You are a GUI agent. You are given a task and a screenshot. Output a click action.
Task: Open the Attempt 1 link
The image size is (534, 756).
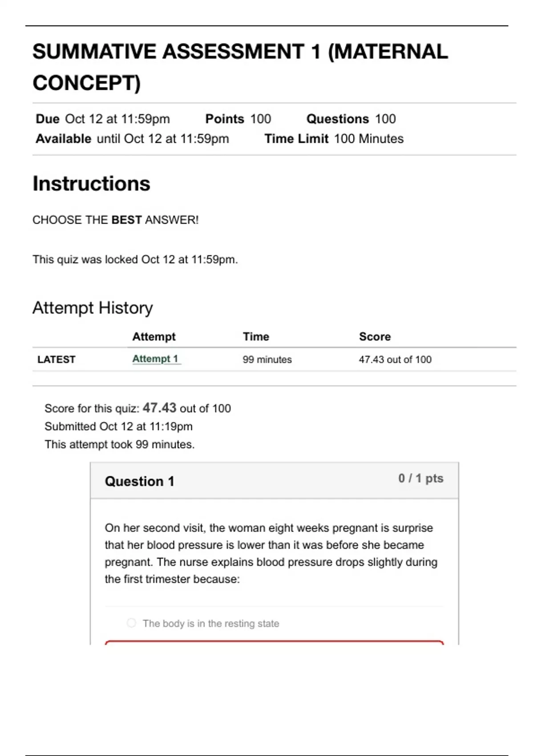click(x=155, y=359)
